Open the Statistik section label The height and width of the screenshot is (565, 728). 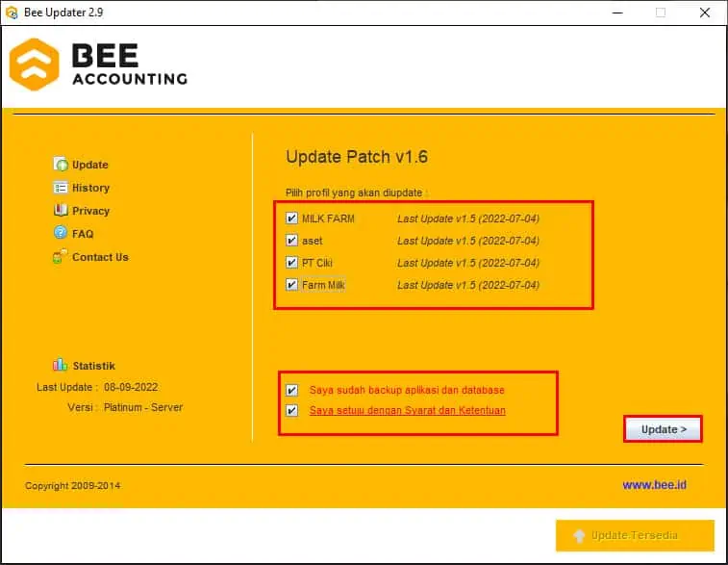(94, 366)
